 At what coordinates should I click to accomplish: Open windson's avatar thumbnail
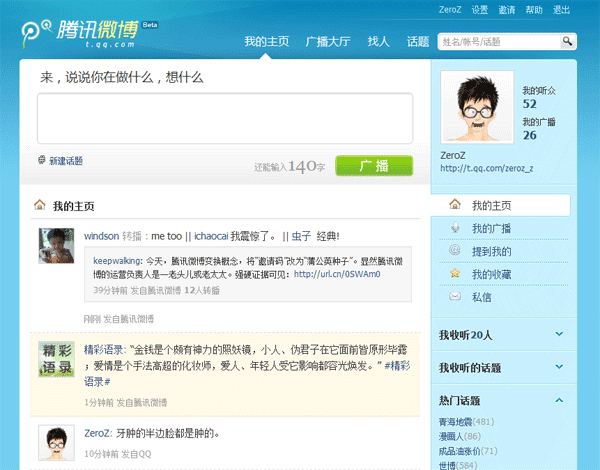pos(56,246)
